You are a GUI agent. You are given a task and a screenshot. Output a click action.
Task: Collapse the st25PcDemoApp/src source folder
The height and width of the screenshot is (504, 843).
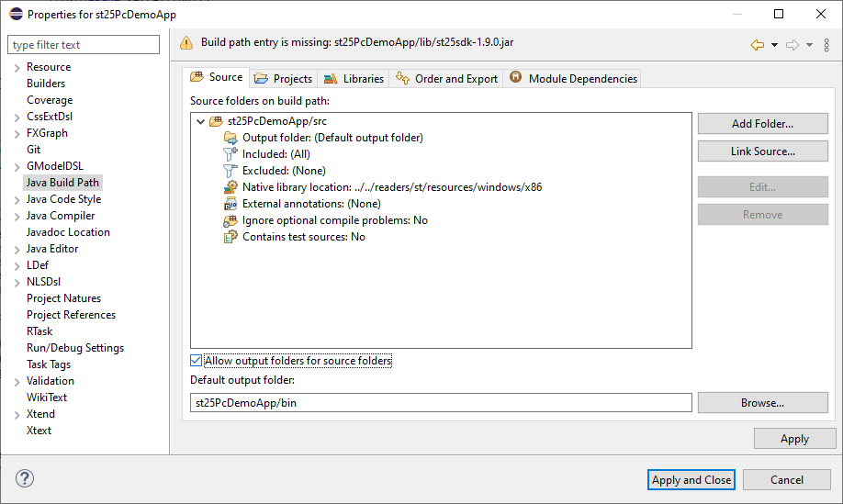(x=201, y=121)
